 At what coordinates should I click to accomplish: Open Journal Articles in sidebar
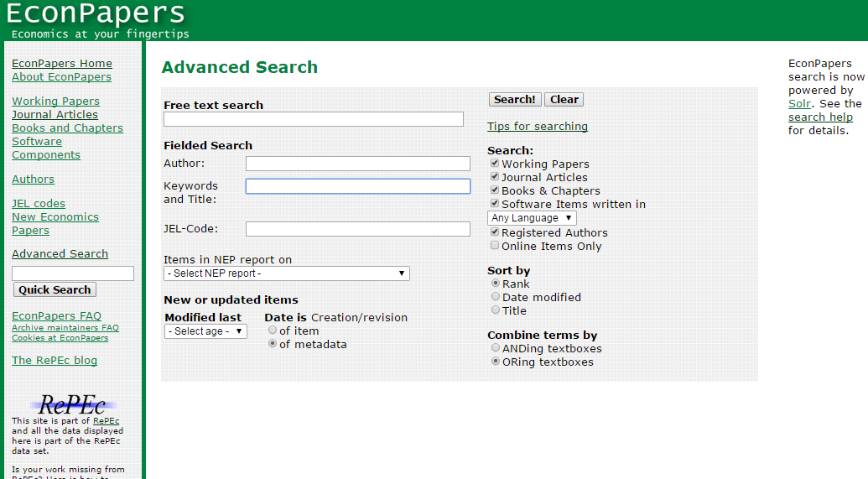(x=55, y=115)
